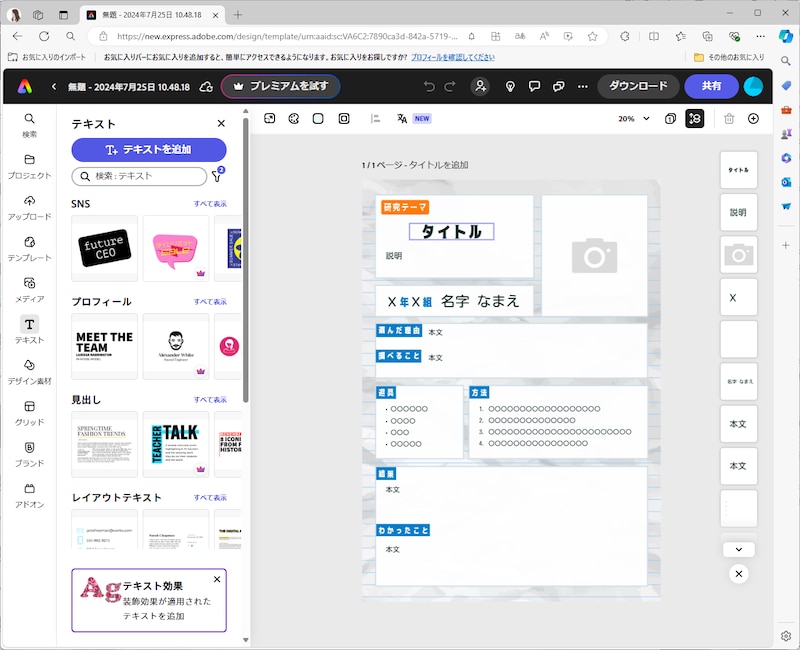Viewport: 800px width, 650px height.
Task: Open the three-dot overflow menu near ダウンロード
Action: point(582,86)
